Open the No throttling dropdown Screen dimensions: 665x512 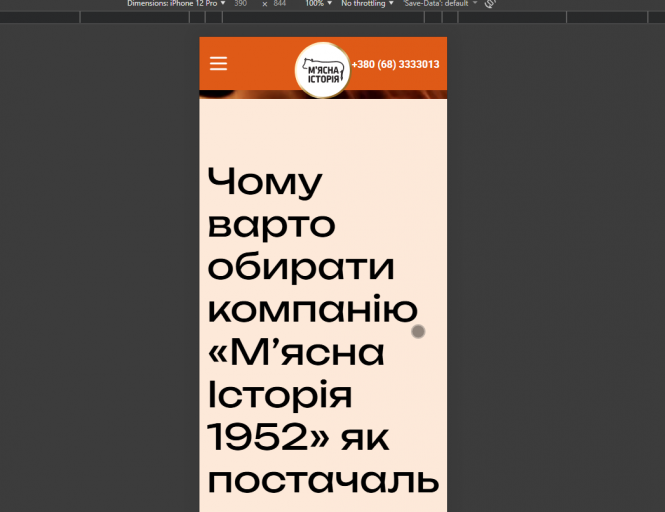coord(367,3)
